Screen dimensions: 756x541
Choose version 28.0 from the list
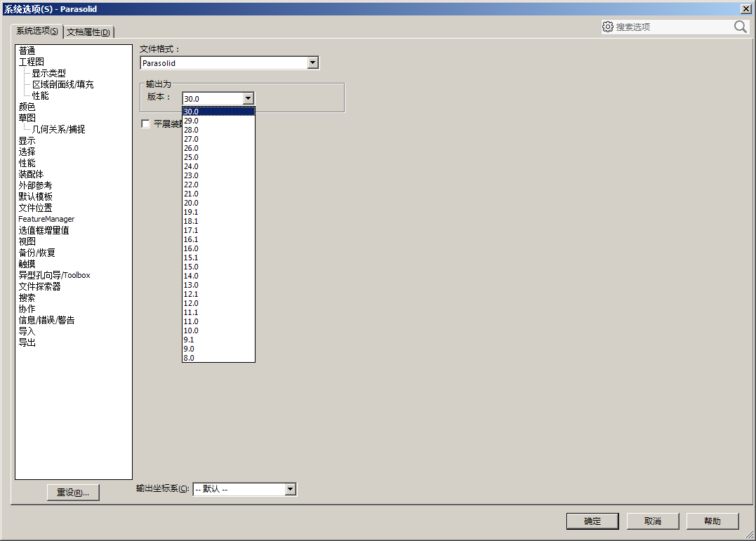click(218, 130)
